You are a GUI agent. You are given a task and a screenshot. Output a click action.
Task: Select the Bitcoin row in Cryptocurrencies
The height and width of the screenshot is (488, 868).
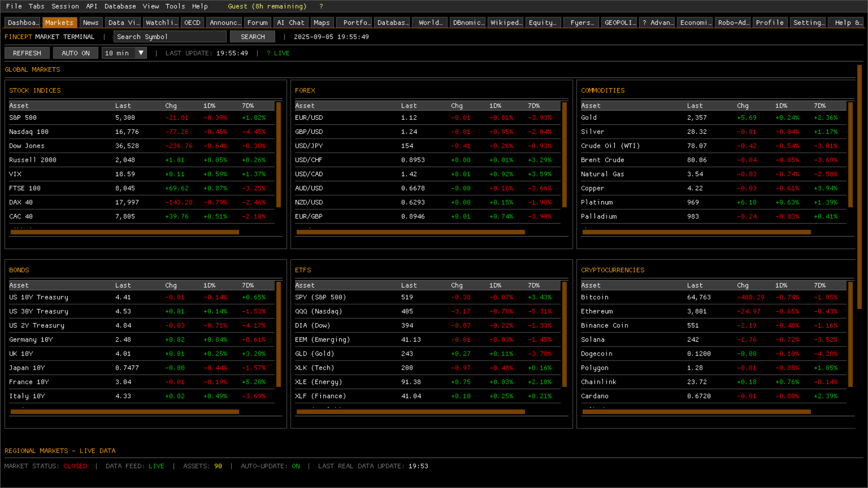click(594, 297)
